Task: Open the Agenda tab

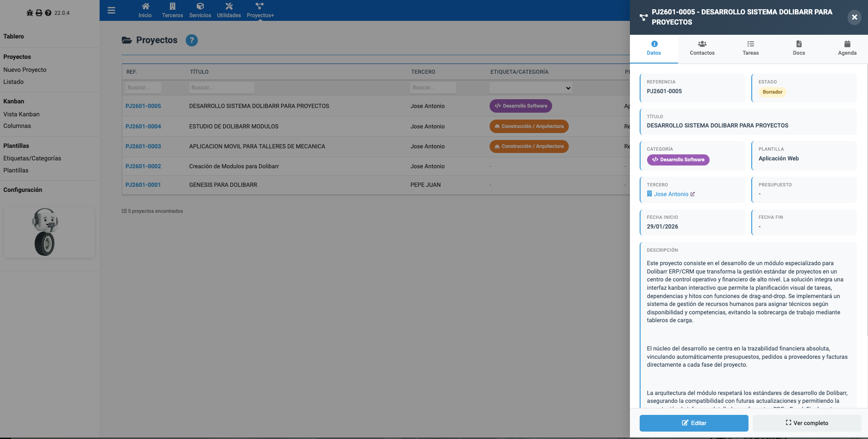Action: click(x=847, y=48)
